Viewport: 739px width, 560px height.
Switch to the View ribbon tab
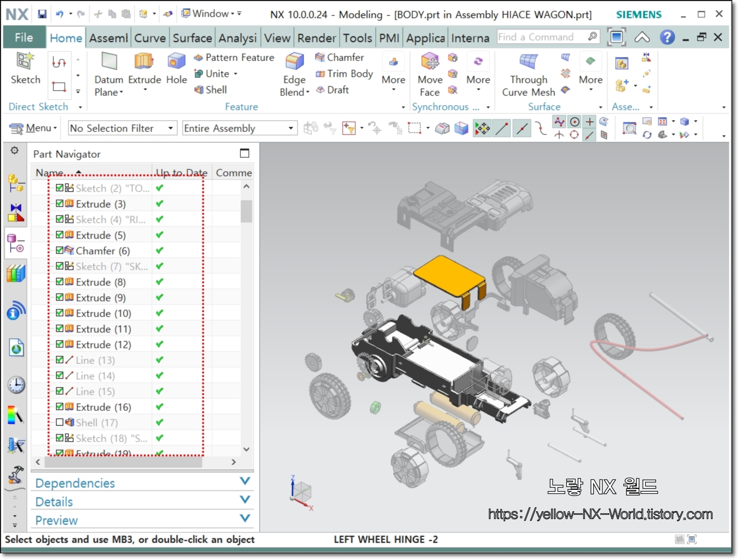[277, 38]
